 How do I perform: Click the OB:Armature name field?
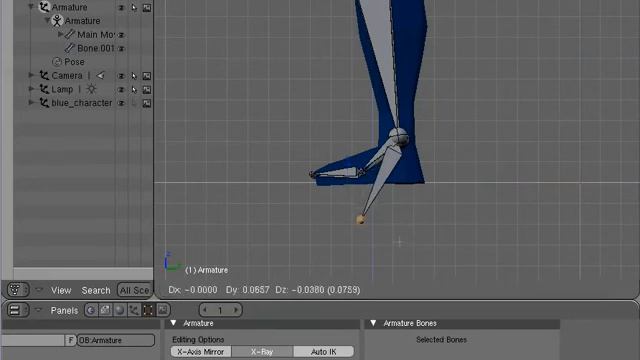point(116,340)
